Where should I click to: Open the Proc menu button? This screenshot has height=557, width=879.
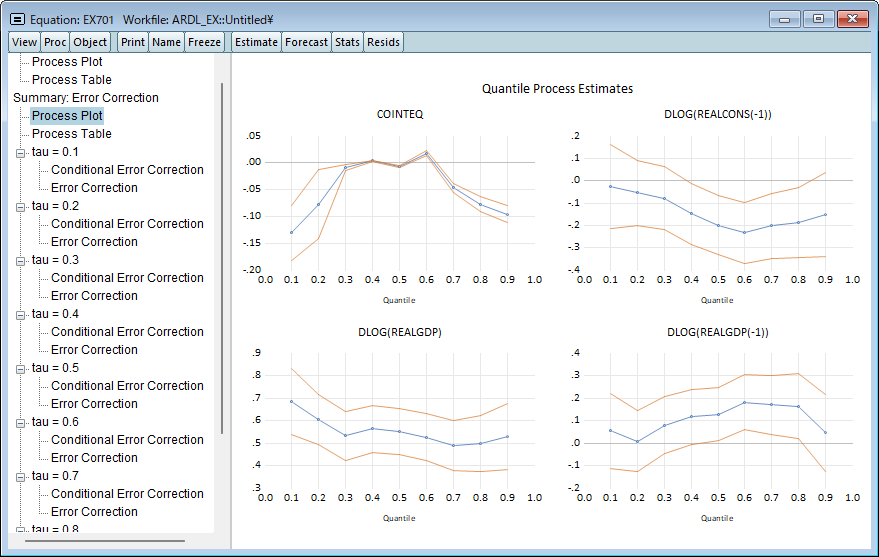pyautogui.click(x=55, y=42)
